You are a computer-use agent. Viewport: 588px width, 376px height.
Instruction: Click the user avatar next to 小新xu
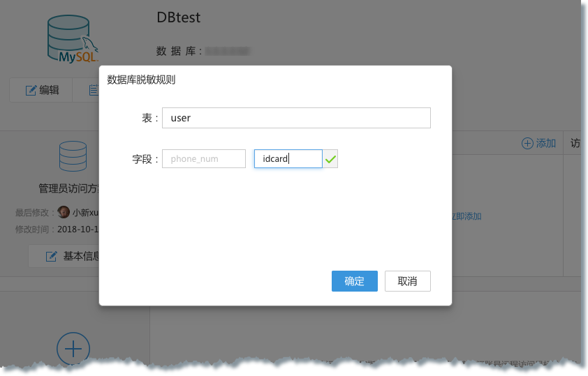pos(64,212)
